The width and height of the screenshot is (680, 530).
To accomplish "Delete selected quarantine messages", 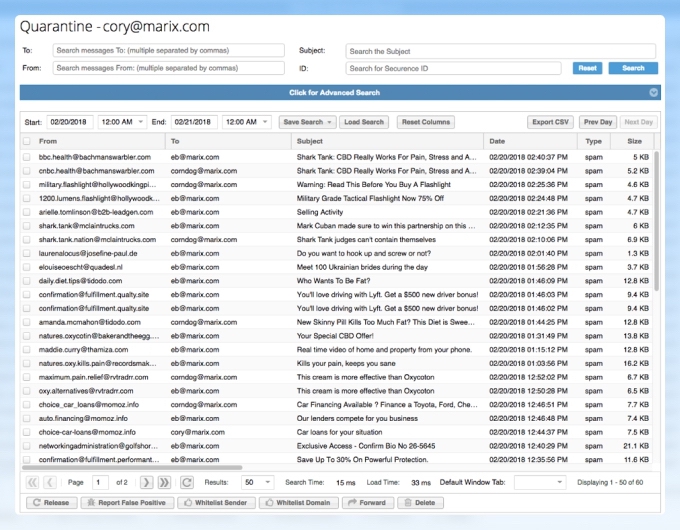I will point(421,503).
